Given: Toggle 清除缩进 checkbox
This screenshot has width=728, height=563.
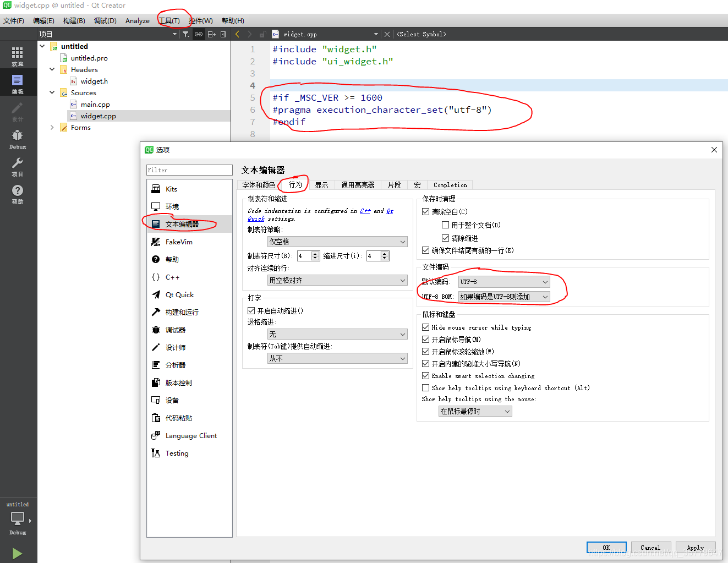Looking at the screenshot, I should point(445,238).
